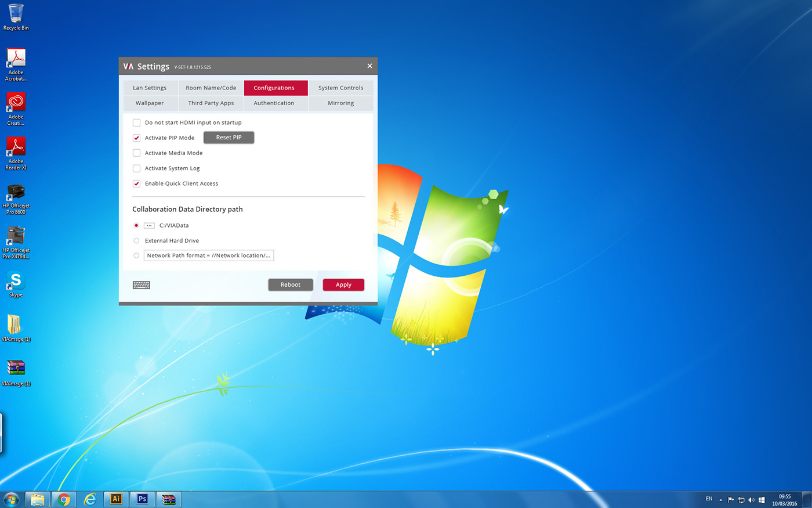Open the Wallpaper tab

(x=150, y=103)
